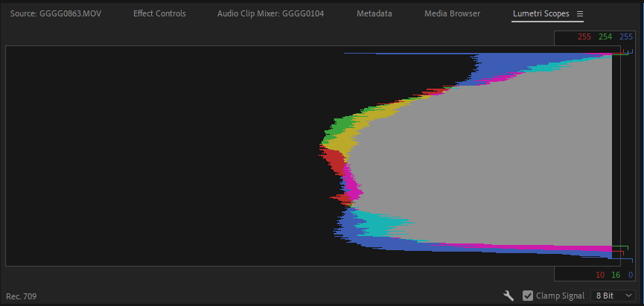Click the blue maximum value 255
Screen dimensions: 644x306
pyautogui.click(x=626, y=37)
